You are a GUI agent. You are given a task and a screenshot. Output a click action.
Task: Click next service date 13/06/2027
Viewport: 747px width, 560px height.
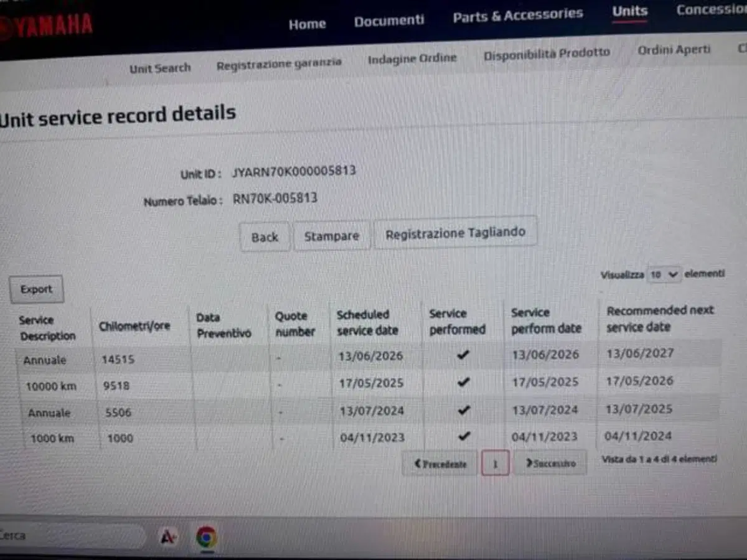[x=640, y=353]
